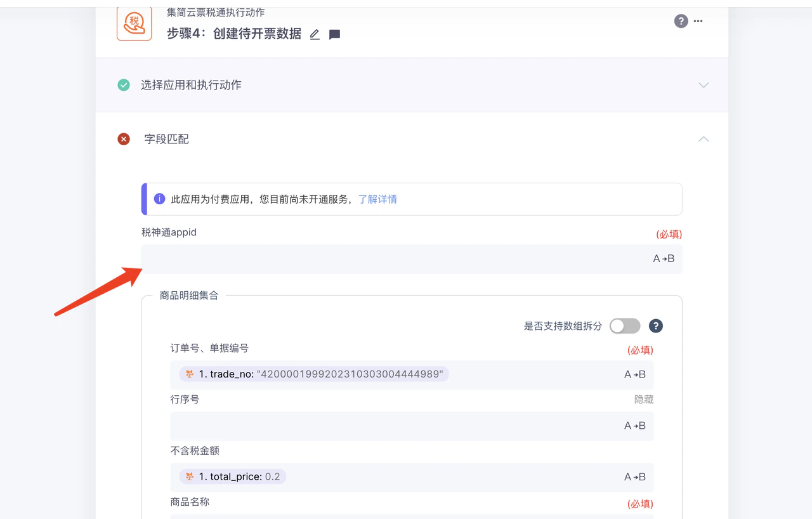This screenshot has height=519, width=812.
Task: Open help question mark in step header
Action: click(681, 21)
